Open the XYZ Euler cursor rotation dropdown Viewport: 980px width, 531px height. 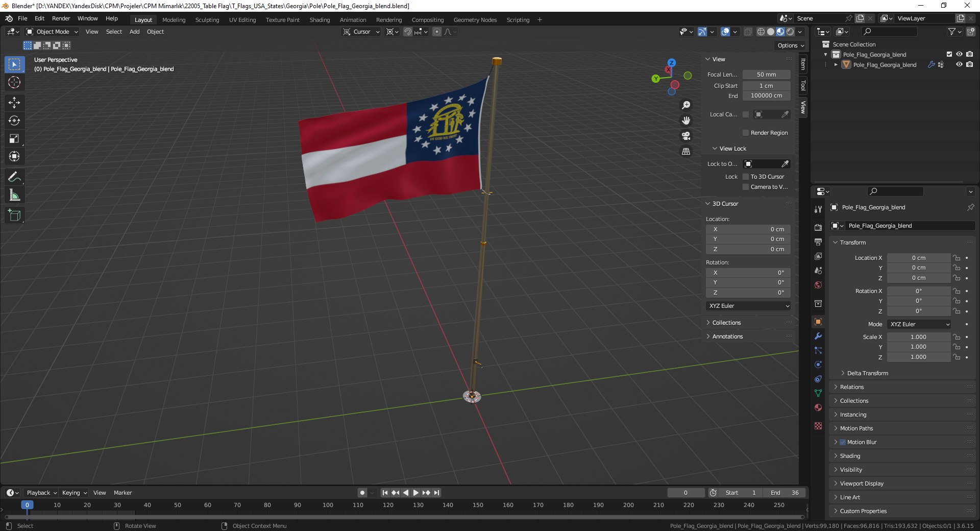[748, 306]
